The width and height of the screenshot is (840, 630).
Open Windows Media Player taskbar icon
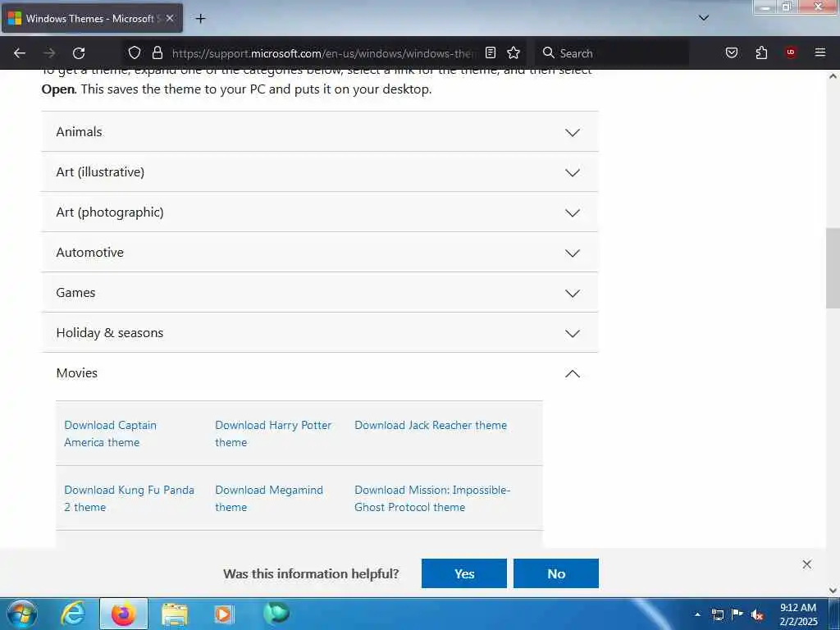coord(224,614)
